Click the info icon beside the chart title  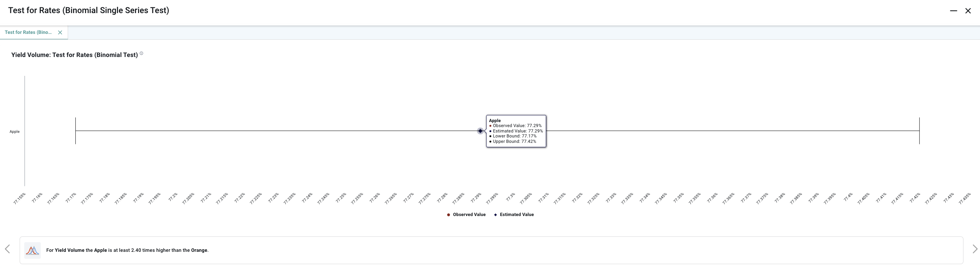[x=141, y=54]
